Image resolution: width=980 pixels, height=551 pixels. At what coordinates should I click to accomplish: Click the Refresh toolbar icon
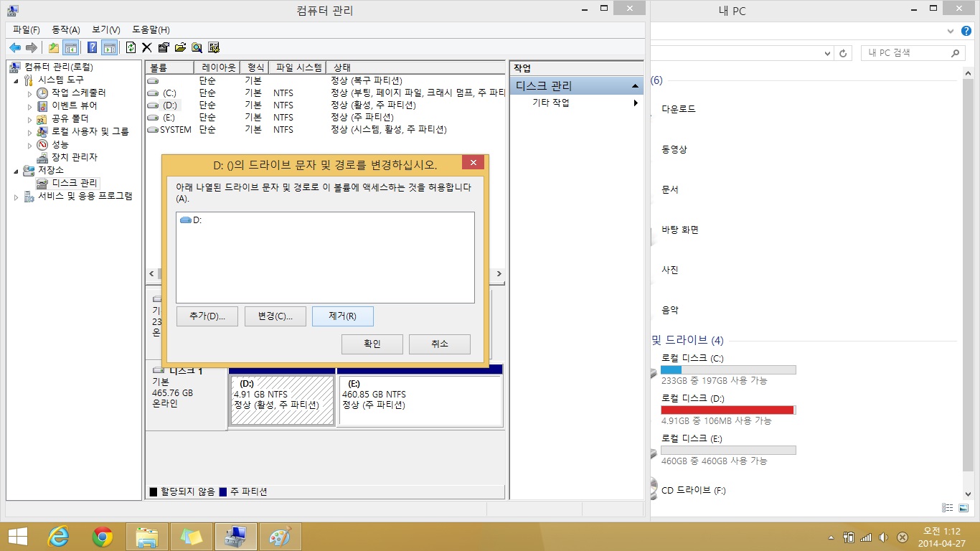click(x=131, y=47)
